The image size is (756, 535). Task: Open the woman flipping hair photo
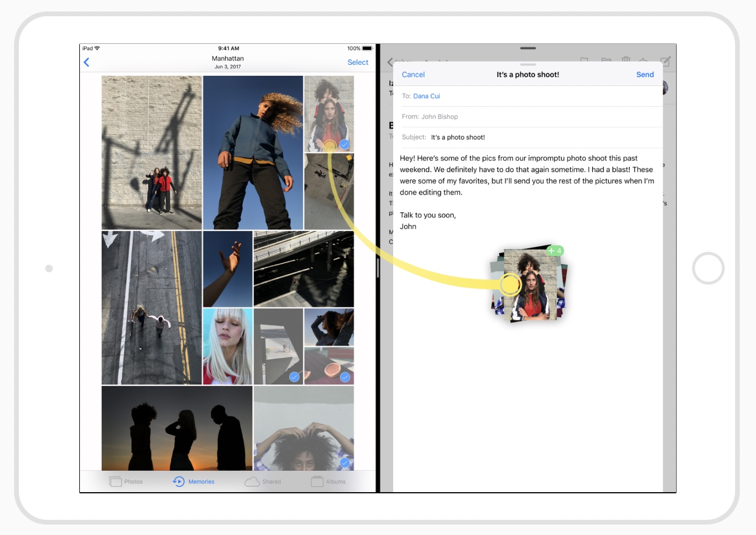[x=329, y=327]
